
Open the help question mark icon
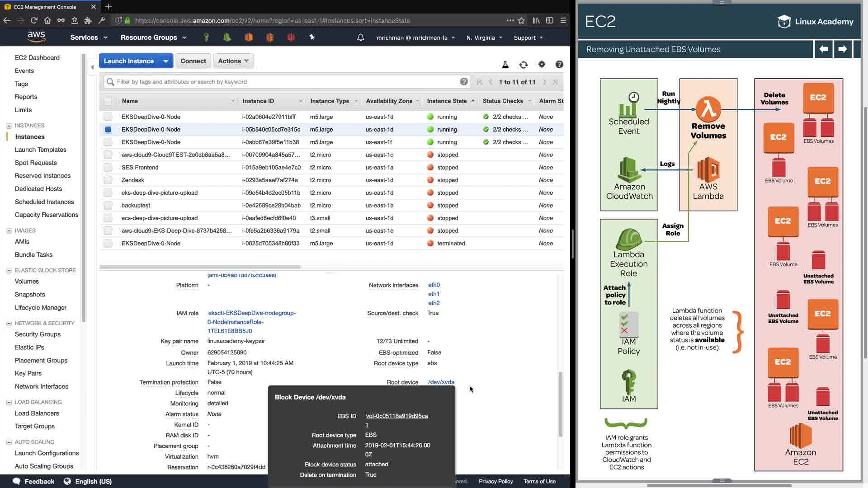[559, 65]
